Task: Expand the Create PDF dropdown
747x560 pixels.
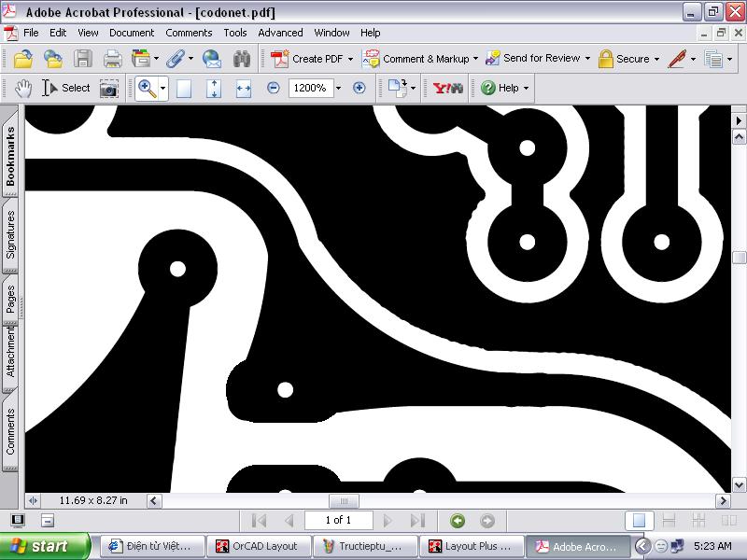Action: (350, 59)
